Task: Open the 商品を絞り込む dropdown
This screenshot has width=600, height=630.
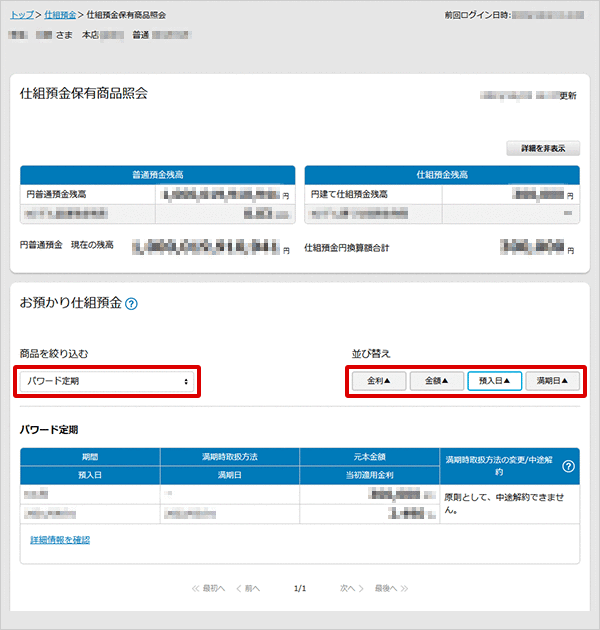Action: pos(108,381)
